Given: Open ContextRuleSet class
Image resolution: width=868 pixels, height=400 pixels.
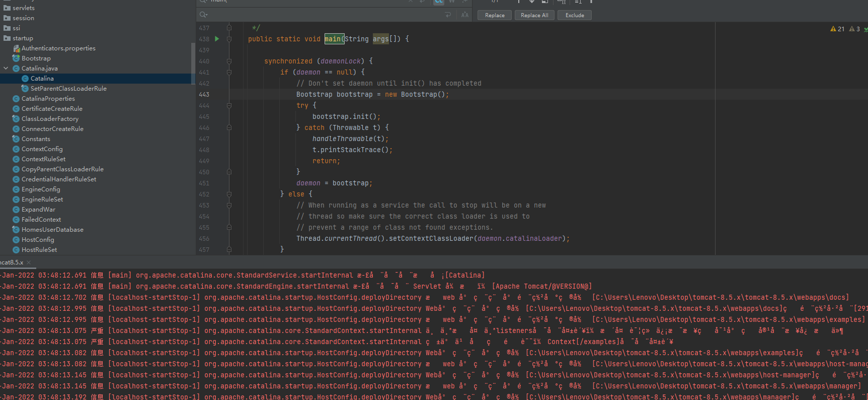Looking at the screenshot, I should 43,159.
